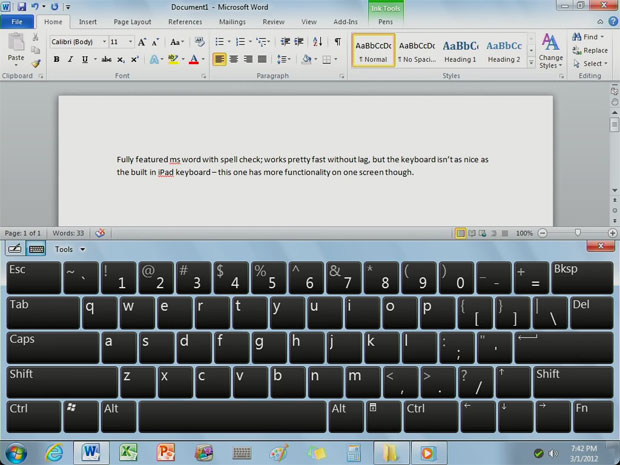Click the text highlight color swatch
Screen dimensions: 620x465
tap(173, 59)
